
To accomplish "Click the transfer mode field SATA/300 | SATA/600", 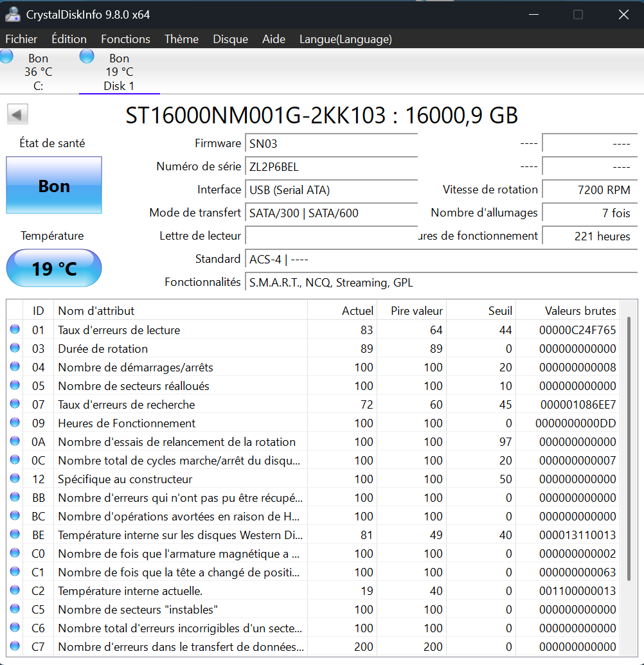I will click(332, 213).
